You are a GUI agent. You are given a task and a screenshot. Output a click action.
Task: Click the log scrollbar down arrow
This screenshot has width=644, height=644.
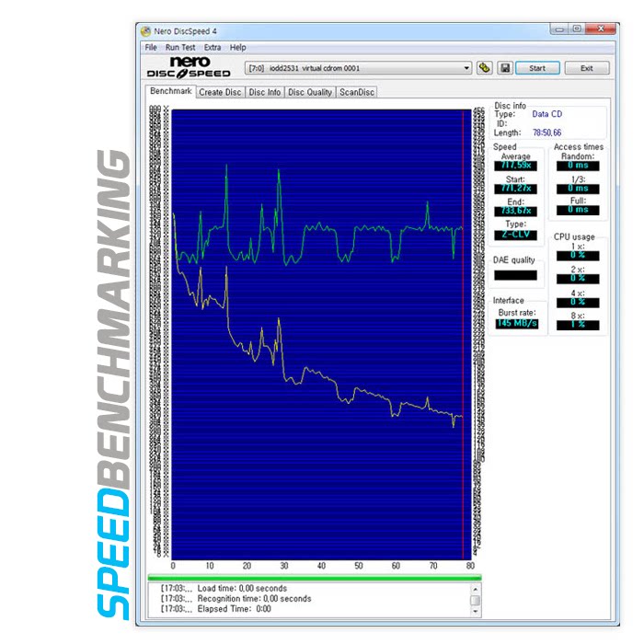click(476, 612)
